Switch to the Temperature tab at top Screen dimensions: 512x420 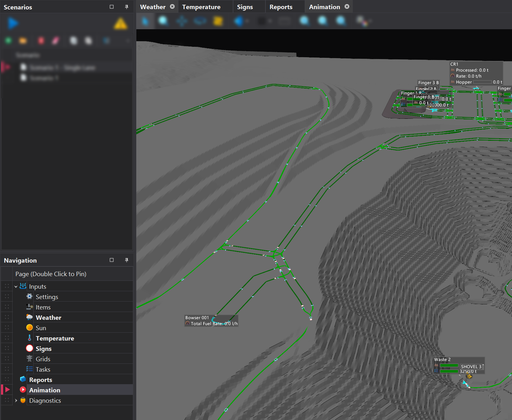point(201,7)
